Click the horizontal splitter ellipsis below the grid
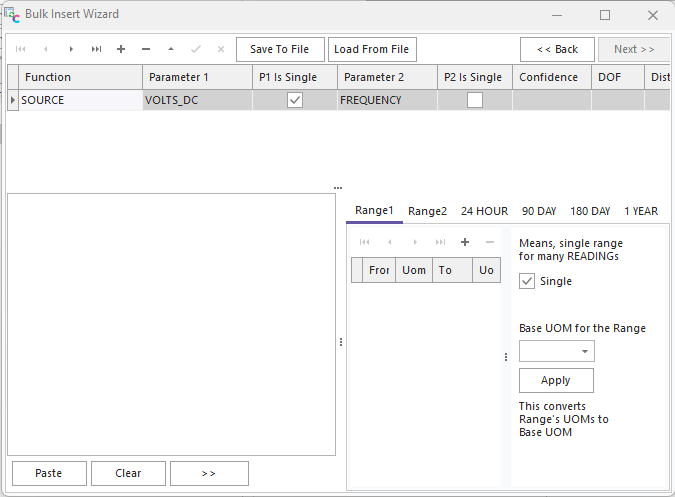 tap(338, 187)
